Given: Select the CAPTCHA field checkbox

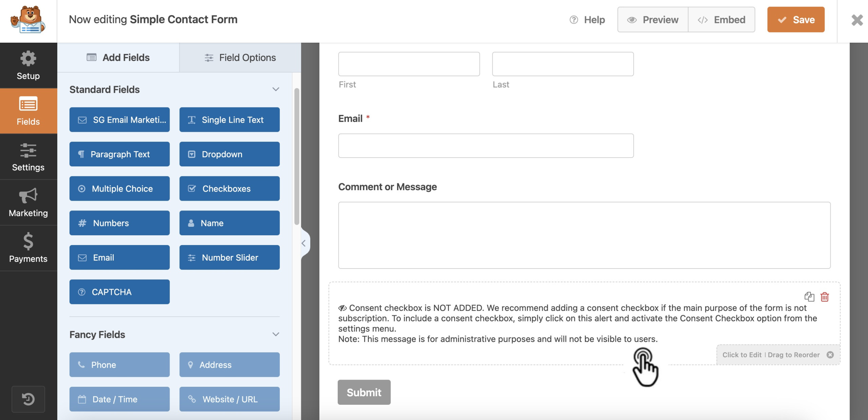Looking at the screenshot, I should pos(119,292).
